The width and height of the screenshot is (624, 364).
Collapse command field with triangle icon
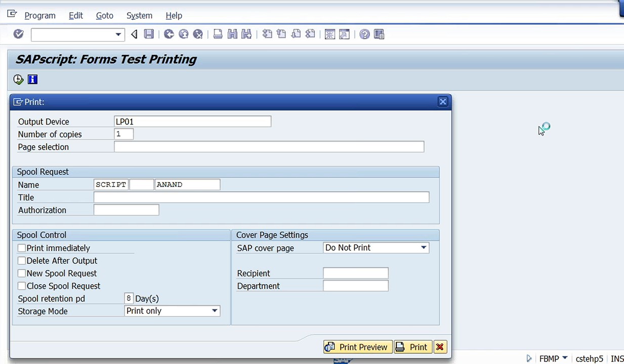coord(134,34)
